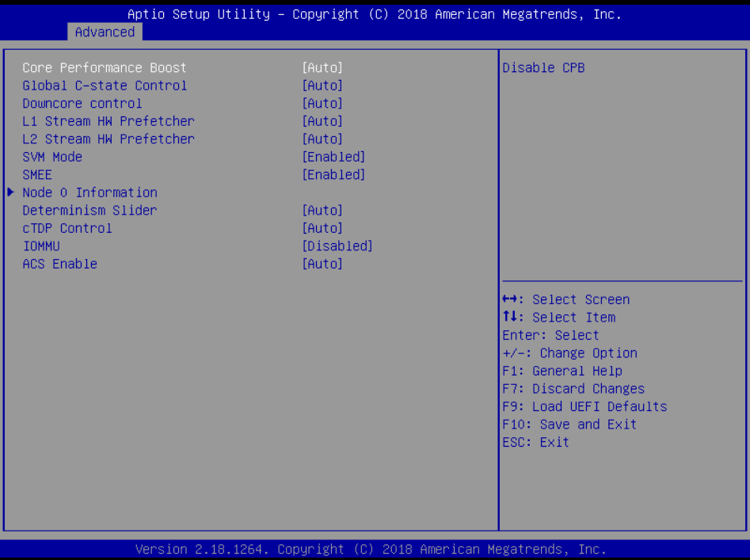Change L2 Stream HW Prefetcher [Auto] value
The height and width of the screenshot is (560, 750).
[322, 139]
